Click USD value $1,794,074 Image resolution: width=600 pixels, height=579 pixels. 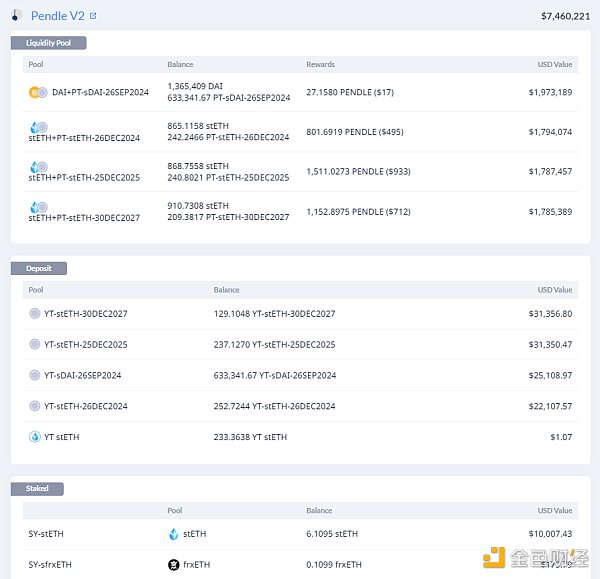tap(550, 132)
